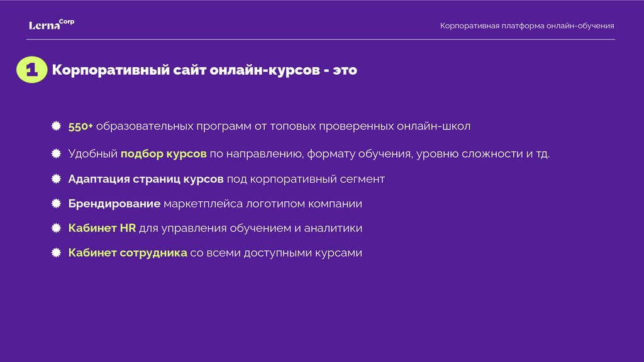Click the star bullet beside 'Кабинет сотрудника'
Screen dimensions: 644x362
coord(56,253)
